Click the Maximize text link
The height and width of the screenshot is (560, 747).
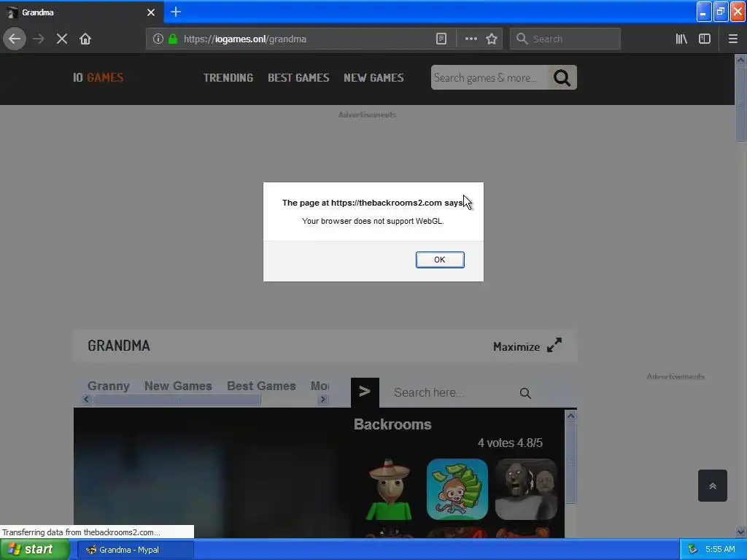pyautogui.click(x=516, y=346)
